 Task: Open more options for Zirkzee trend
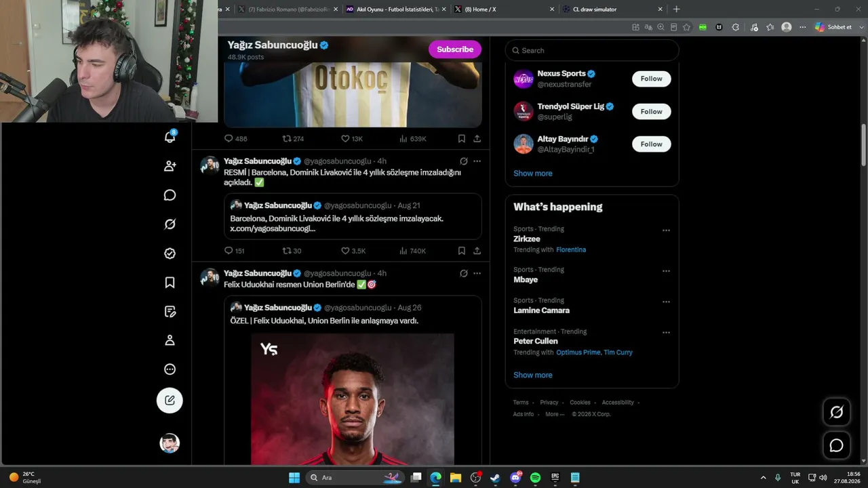point(666,230)
